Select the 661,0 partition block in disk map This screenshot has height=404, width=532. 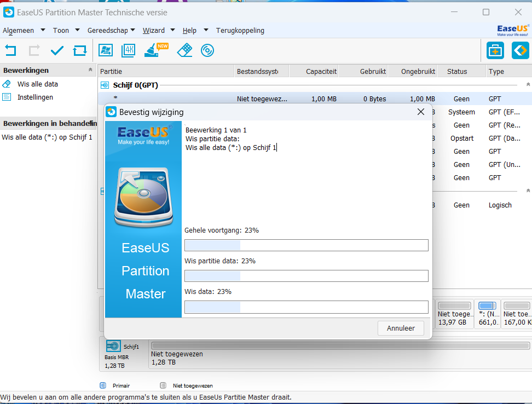[x=488, y=314]
